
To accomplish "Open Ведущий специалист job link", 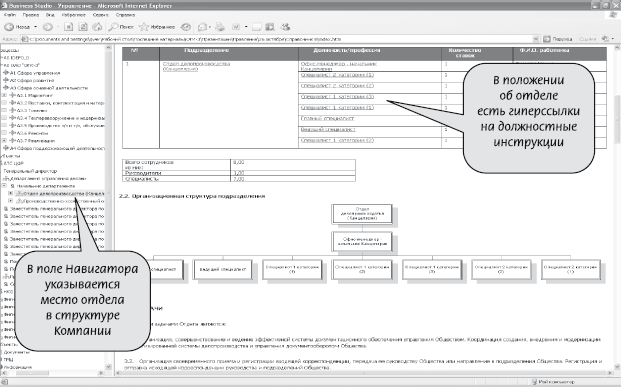I will coord(328,130).
